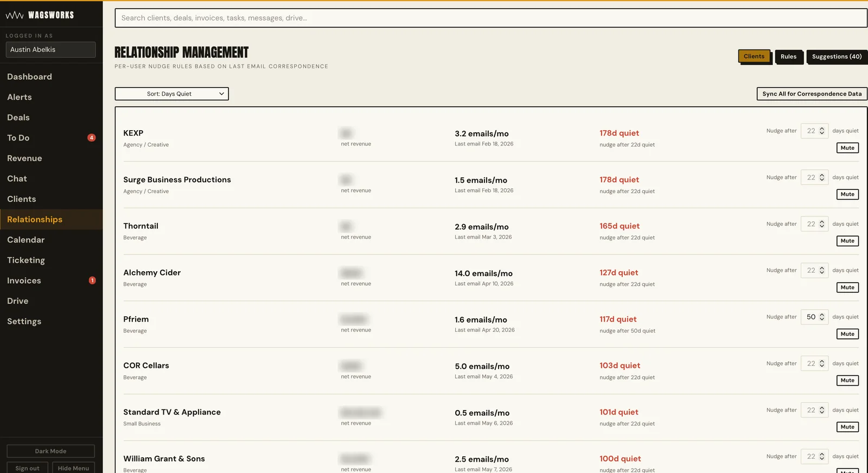868x473 pixels.
Task: Open the Suggestions (40) tab
Action: pos(837,56)
